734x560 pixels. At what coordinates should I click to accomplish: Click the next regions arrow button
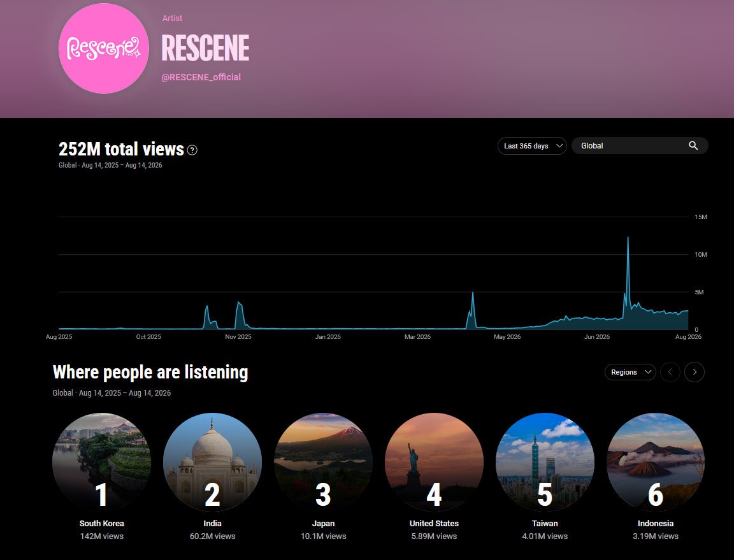click(x=694, y=372)
